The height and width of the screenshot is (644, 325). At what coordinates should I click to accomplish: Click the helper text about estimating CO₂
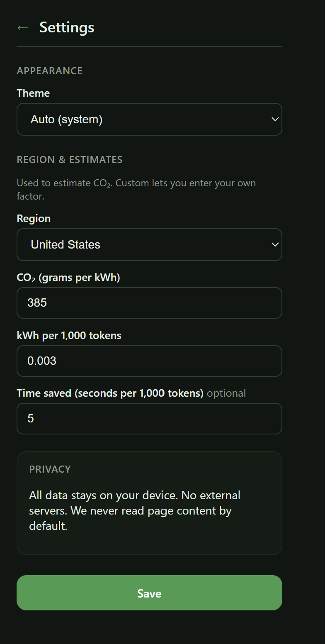tap(136, 189)
